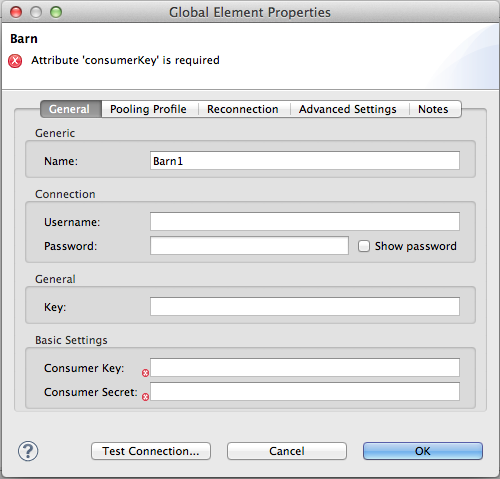
Task: Confirm with the OK button
Action: pos(423,451)
